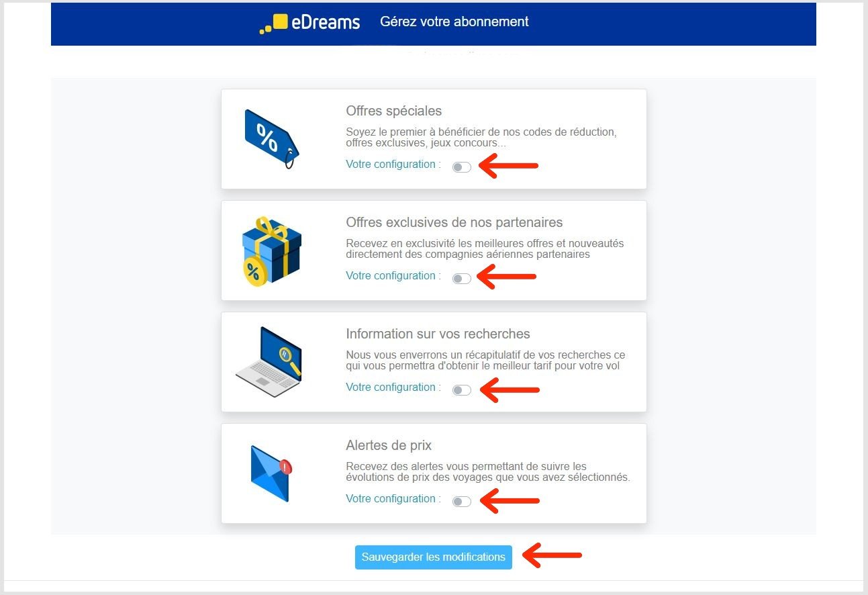Click Votre configuration label under search information
The image size is (868, 595).
393,387
